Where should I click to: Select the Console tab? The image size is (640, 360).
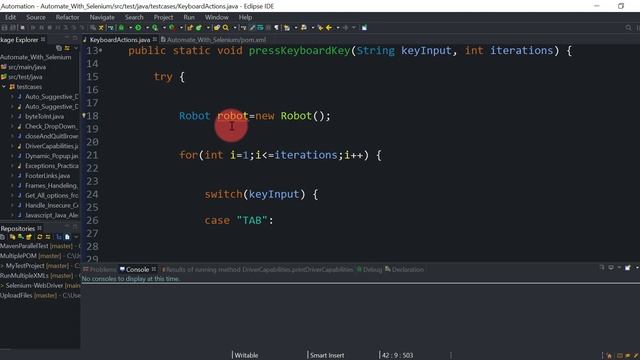tap(137, 269)
